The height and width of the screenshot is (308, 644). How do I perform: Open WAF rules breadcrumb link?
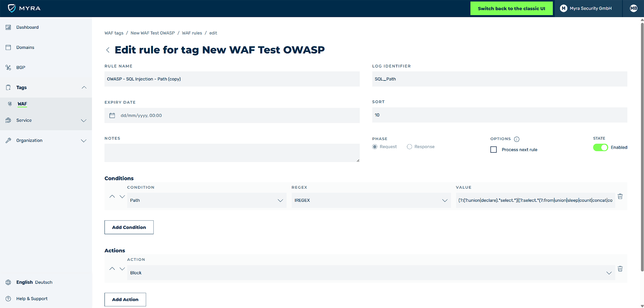point(192,33)
